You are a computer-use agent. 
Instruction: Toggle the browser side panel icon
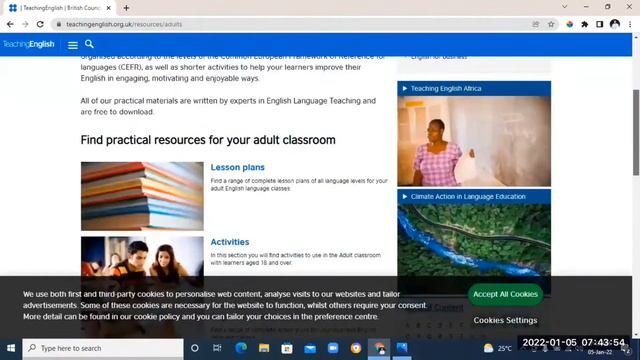pyautogui.click(x=600, y=24)
